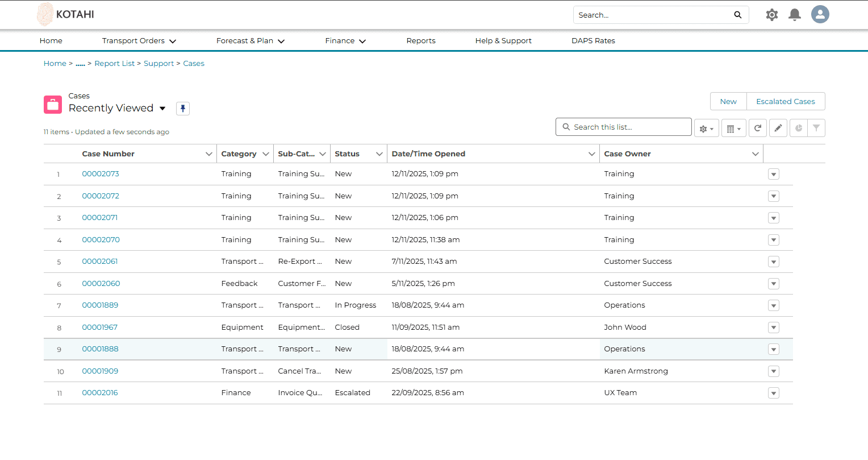Click the Report List breadcrumb link
Screen dimensions: 868x460
click(x=115, y=64)
